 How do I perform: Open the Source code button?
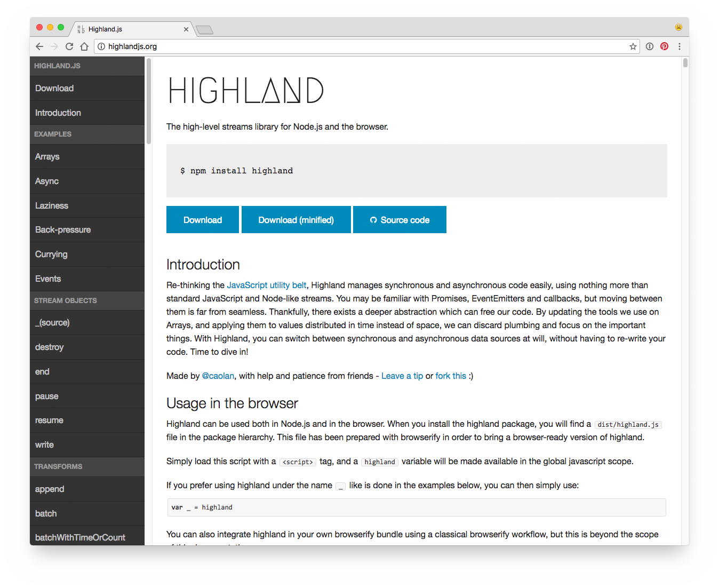point(400,220)
